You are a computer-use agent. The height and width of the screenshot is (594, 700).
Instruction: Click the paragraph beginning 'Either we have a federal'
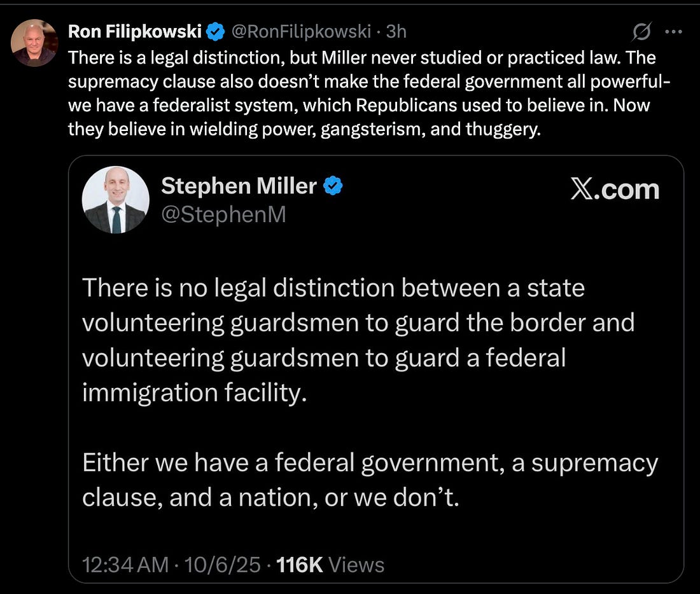click(370, 480)
